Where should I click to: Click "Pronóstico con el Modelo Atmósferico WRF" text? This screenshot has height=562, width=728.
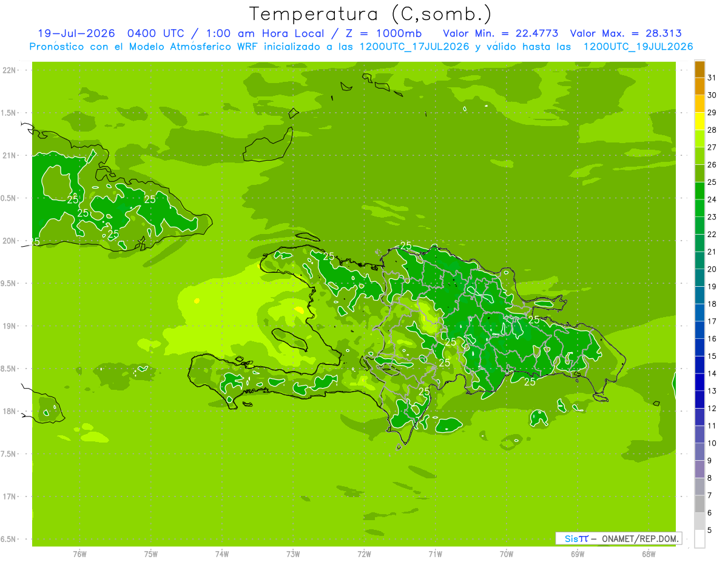(x=144, y=47)
